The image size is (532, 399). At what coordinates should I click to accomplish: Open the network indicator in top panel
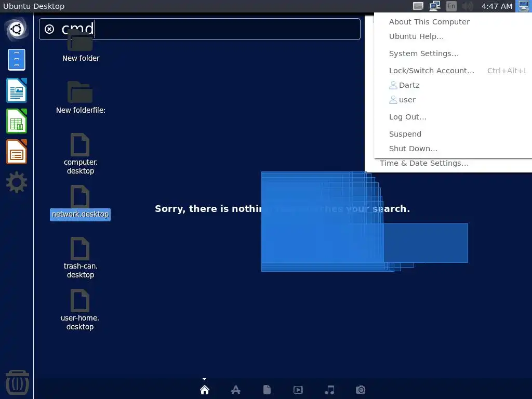tap(435, 6)
